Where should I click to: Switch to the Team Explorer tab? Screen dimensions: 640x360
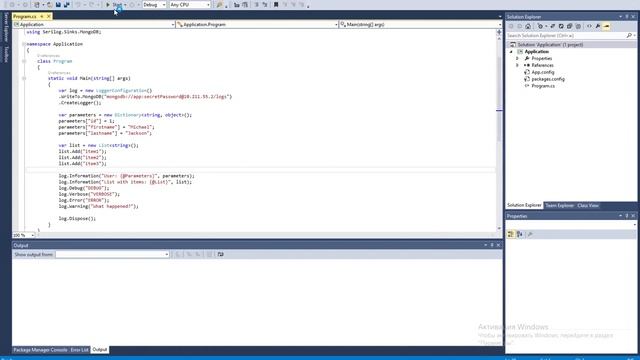pyautogui.click(x=559, y=205)
